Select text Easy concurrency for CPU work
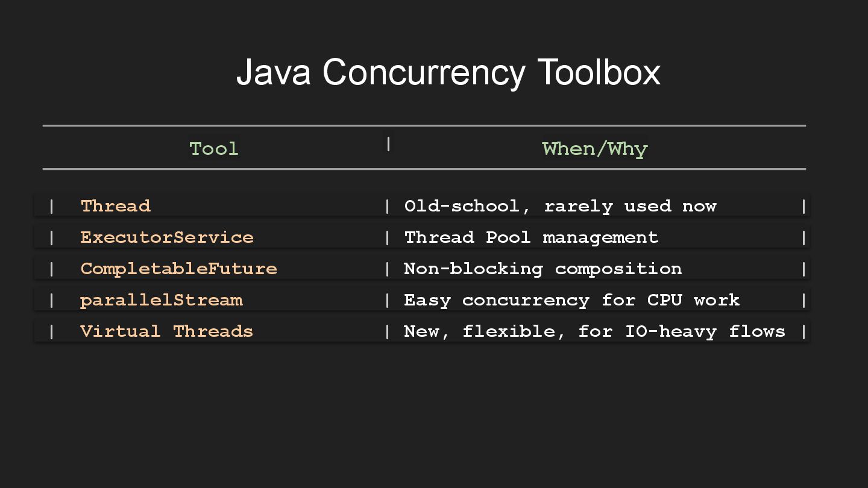 (x=572, y=300)
